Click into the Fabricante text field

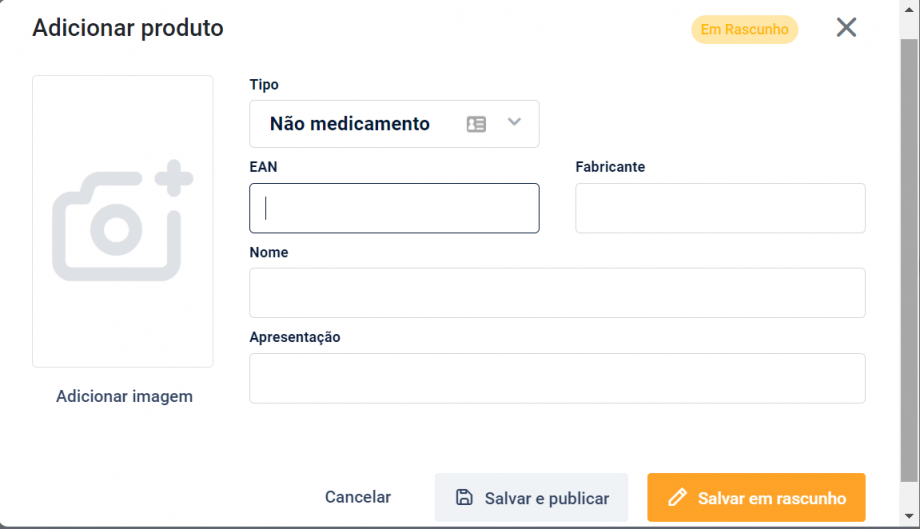720,208
